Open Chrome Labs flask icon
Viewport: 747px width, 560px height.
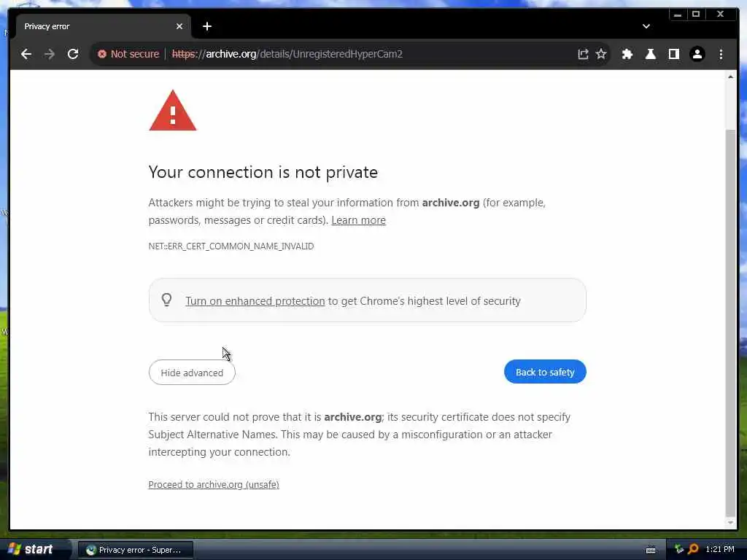[650, 54]
